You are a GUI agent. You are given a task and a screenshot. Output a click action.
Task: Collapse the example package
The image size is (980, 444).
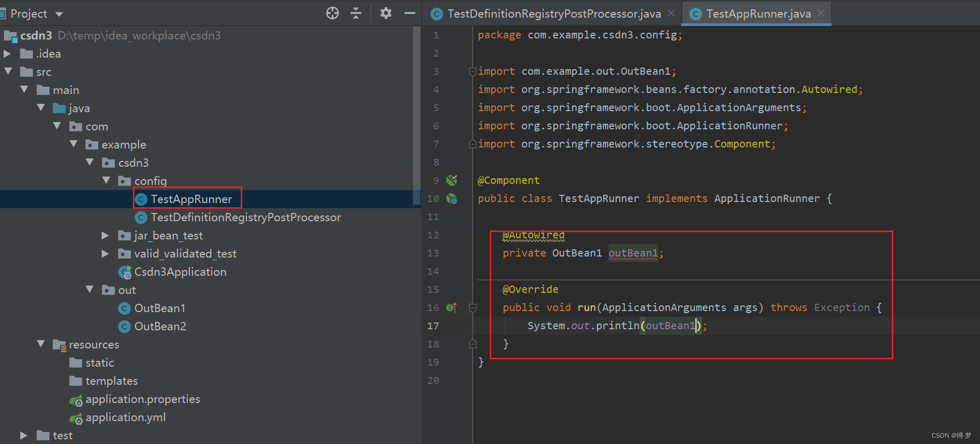(x=73, y=144)
